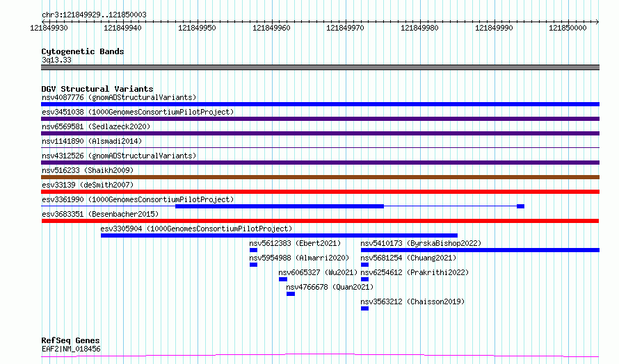Select the blue nsv5410173 variant bar
619x364 pixels.
tap(480, 250)
